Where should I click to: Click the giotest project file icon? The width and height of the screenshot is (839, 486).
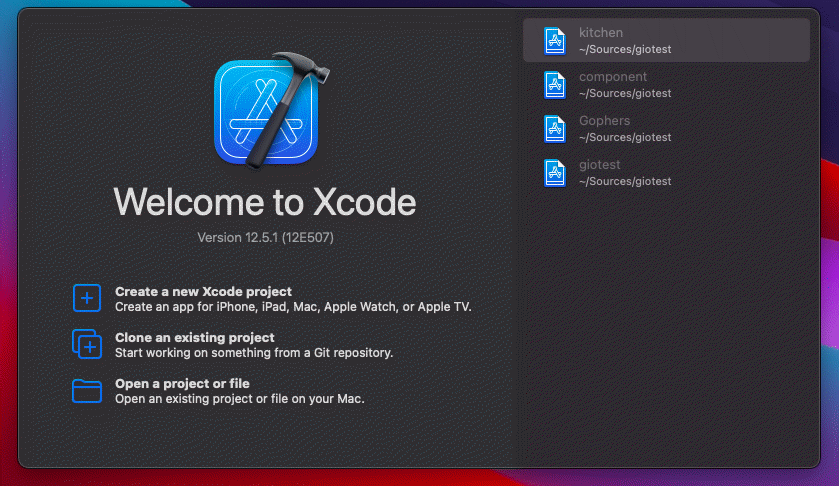555,173
